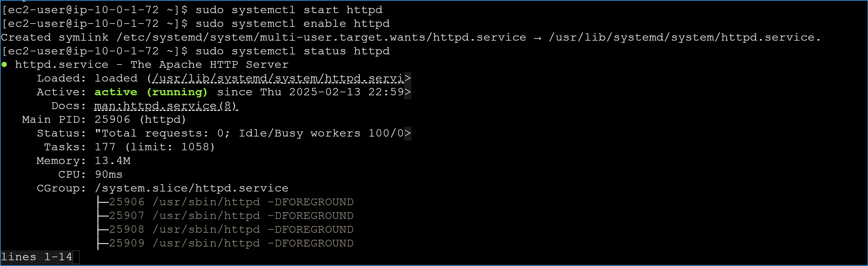Click the "sudo systemctl status httpd" command

tap(292, 51)
